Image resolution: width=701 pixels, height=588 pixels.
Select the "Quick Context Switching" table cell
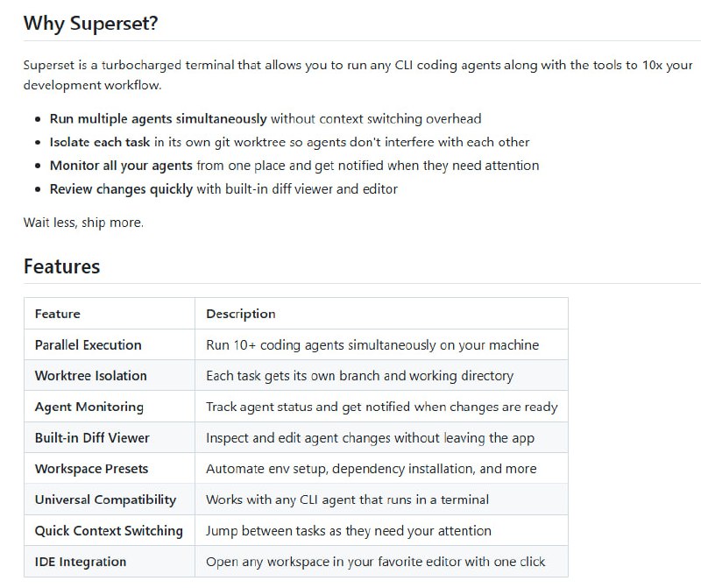(109, 530)
